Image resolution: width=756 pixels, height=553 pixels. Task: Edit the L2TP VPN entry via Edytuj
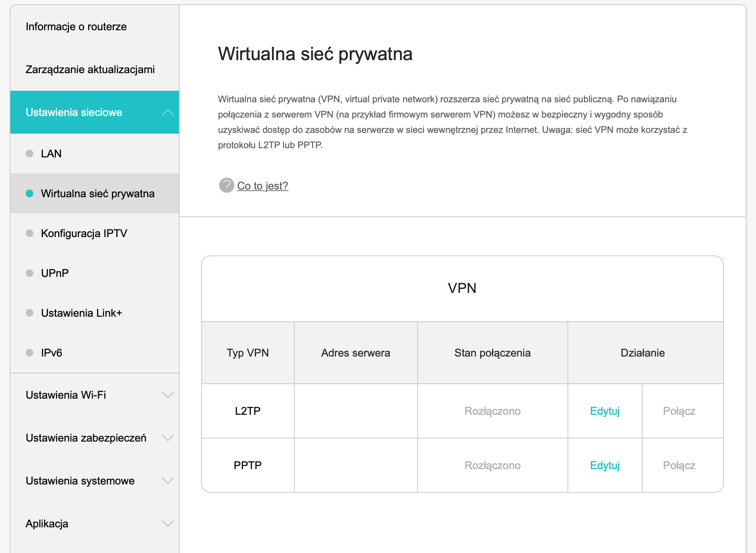[x=605, y=411]
